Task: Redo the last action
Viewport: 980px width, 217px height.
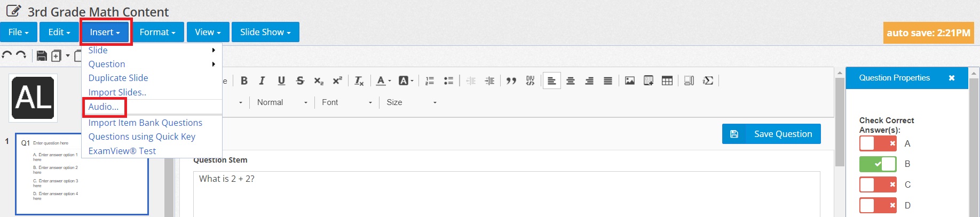Action: pyautogui.click(x=21, y=55)
